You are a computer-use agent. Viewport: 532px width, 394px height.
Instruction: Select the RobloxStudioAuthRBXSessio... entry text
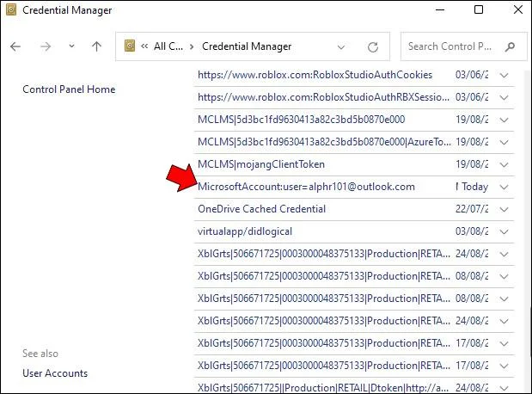pos(323,97)
